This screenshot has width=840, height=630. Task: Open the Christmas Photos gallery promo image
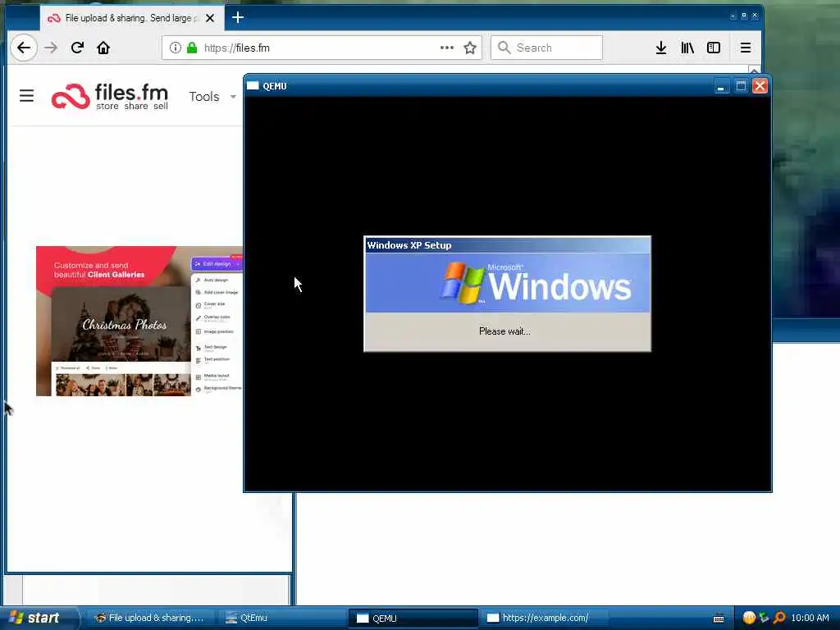coord(139,321)
